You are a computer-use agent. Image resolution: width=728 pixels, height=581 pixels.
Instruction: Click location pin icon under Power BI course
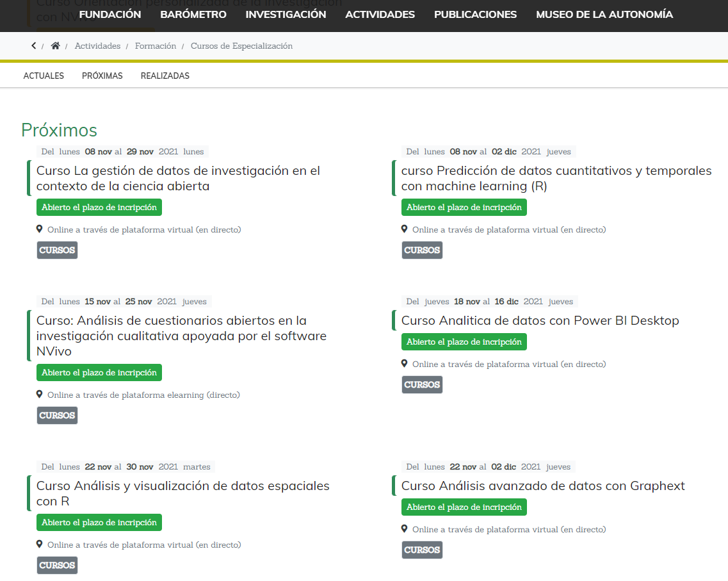404,363
